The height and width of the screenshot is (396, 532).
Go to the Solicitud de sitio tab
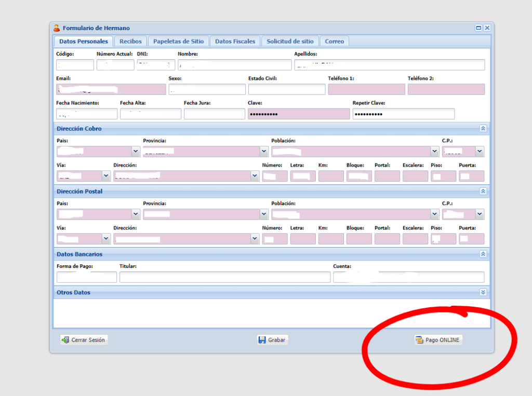tap(290, 41)
